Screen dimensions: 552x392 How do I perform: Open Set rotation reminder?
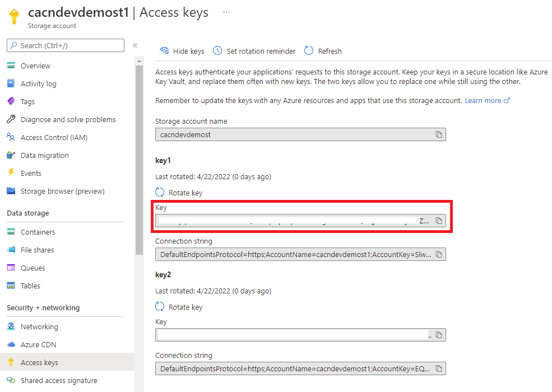(x=254, y=51)
